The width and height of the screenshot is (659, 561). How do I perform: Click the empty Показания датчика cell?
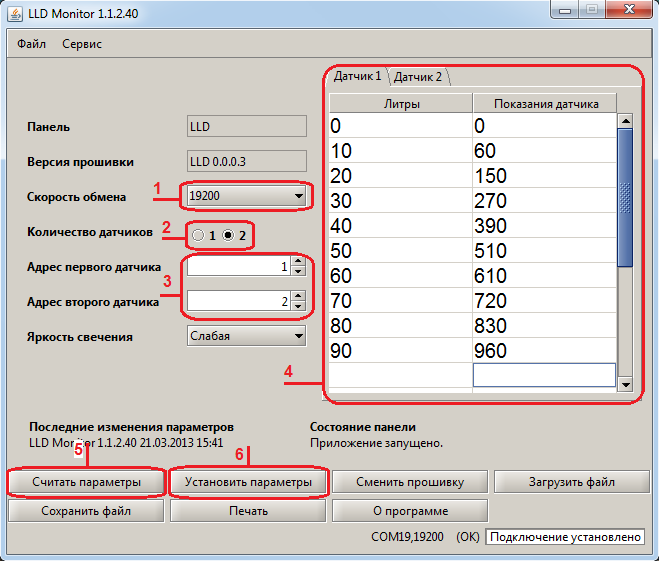point(543,374)
